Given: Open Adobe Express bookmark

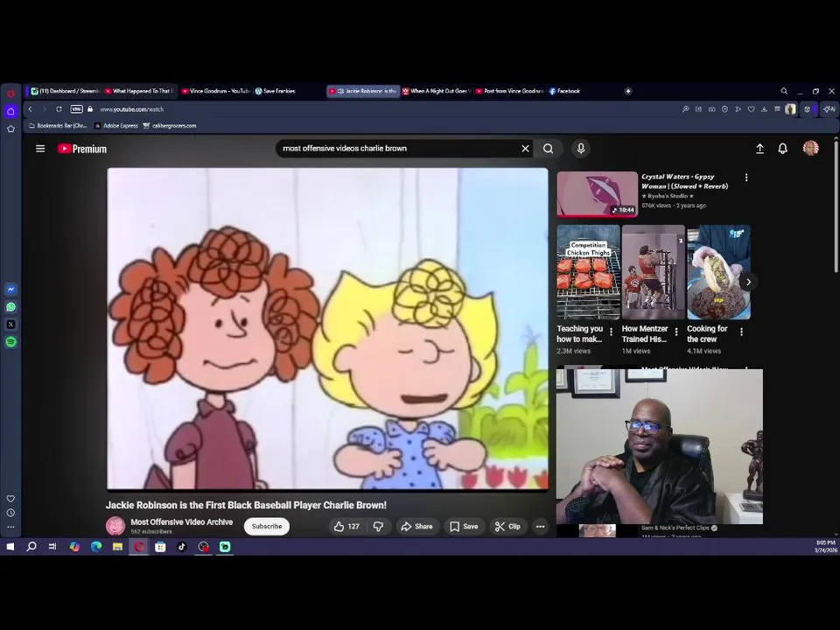Looking at the screenshot, I should pos(115,126).
